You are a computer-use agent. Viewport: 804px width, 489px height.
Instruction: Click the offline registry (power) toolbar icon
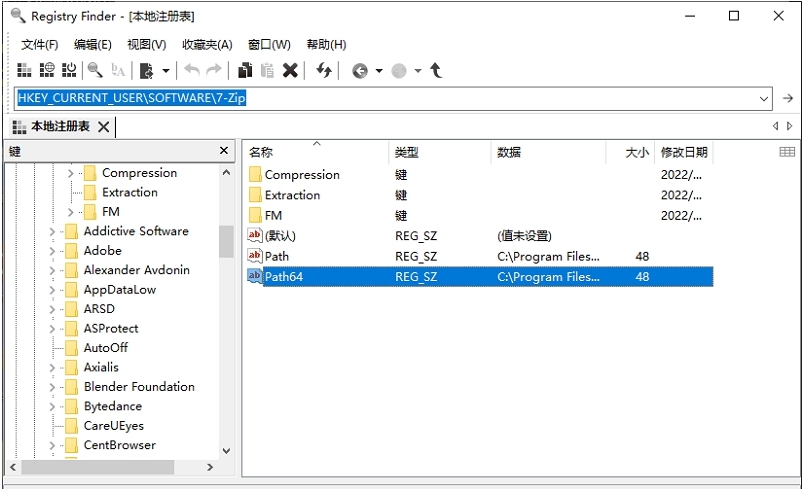pyautogui.click(x=69, y=70)
